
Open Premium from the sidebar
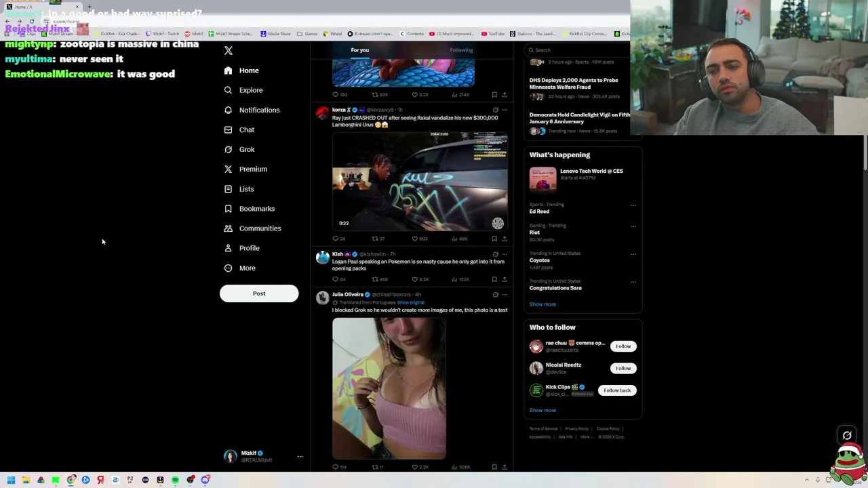[245, 169]
